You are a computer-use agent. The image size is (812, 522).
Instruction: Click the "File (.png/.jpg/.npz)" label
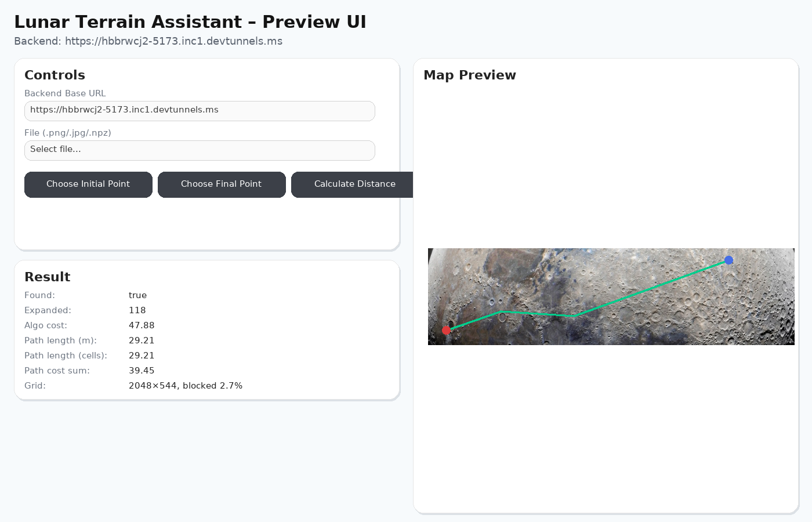[x=68, y=133]
